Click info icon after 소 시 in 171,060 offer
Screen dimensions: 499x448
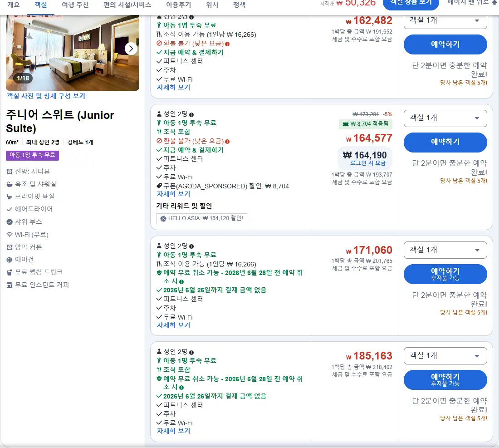[181, 282]
